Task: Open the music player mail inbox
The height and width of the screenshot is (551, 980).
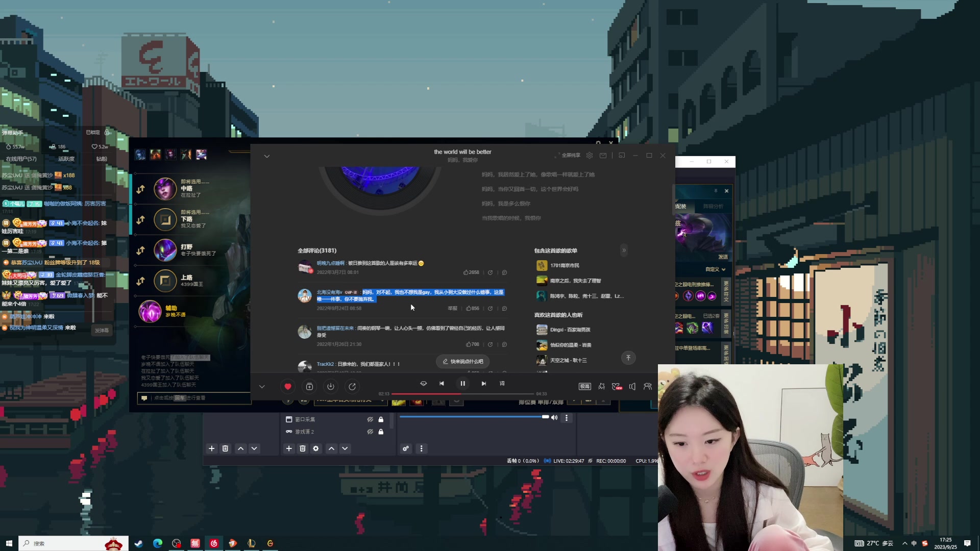Action: (603, 155)
